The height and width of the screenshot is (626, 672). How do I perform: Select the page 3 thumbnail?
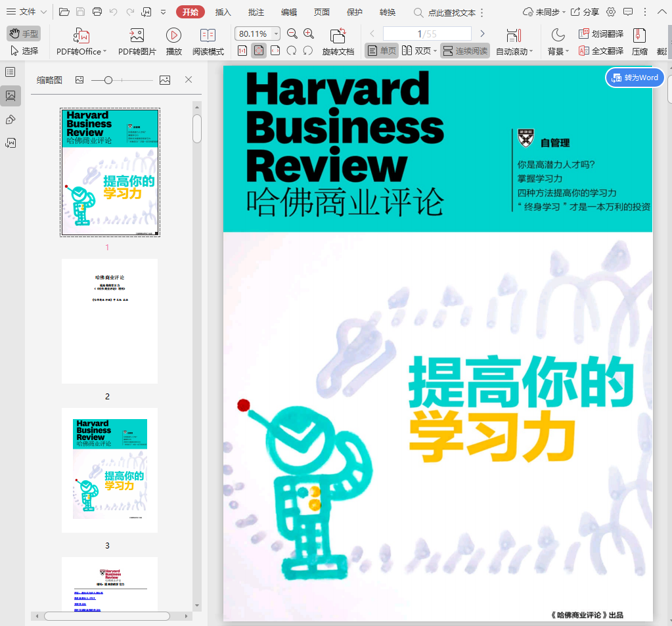pos(110,470)
